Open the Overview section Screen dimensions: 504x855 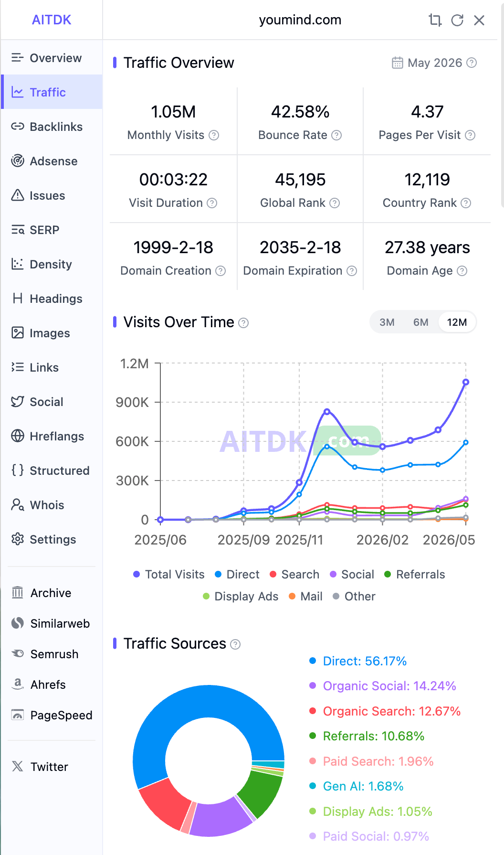tap(52, 58)
